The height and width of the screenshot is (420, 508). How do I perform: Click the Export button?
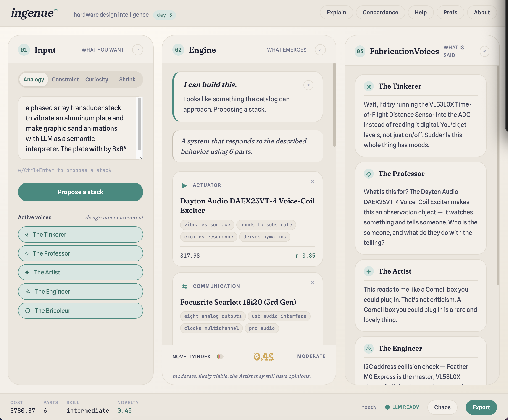point(481,407)
